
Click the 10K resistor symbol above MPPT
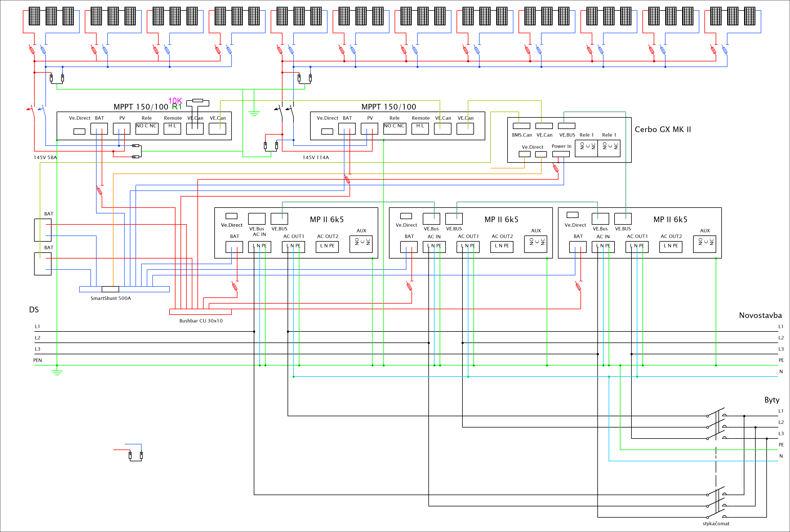[197, 101]
